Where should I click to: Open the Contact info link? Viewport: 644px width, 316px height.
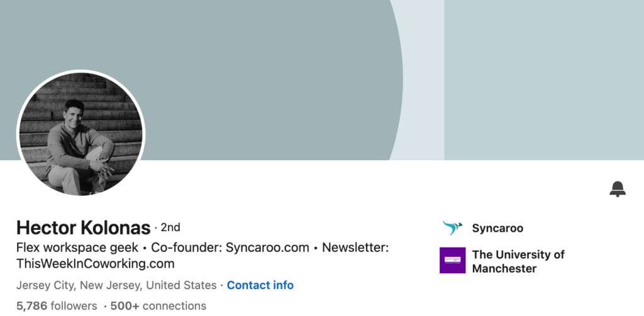(260, 285)
